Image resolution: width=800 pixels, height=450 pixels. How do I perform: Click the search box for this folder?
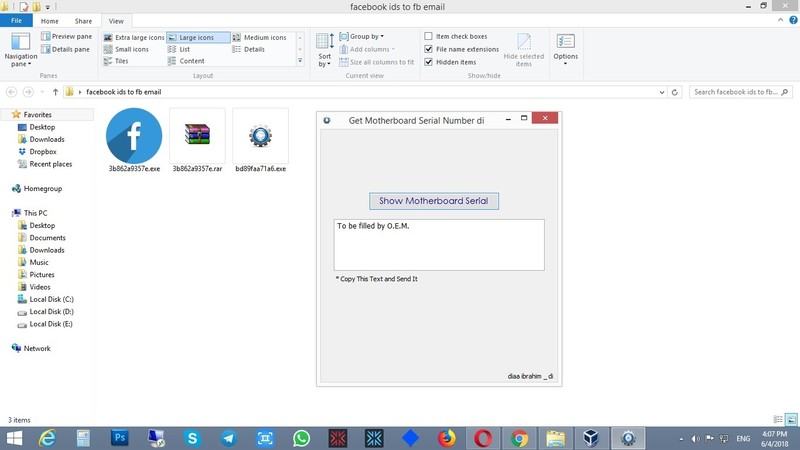[x=738, y=92]
